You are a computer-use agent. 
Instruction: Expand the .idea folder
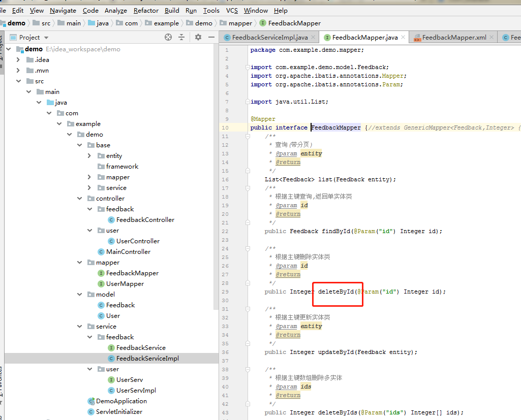(x=18, y=60)
